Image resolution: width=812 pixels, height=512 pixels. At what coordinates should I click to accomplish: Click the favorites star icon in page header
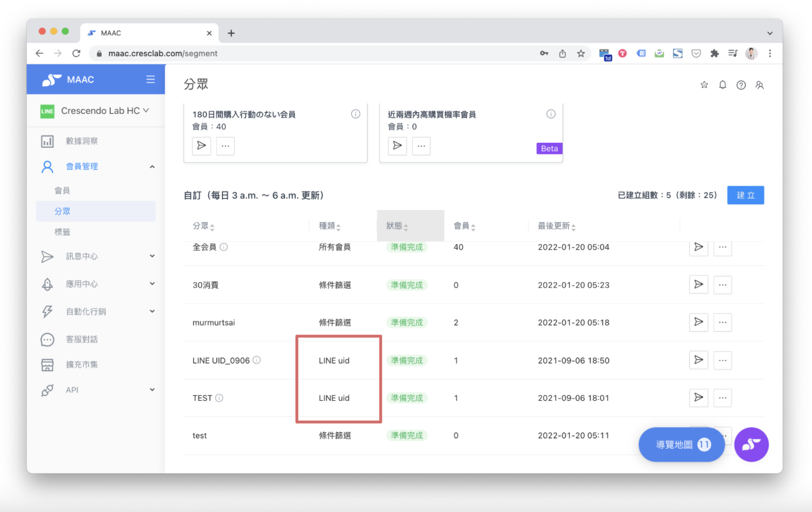click(704, 85)
